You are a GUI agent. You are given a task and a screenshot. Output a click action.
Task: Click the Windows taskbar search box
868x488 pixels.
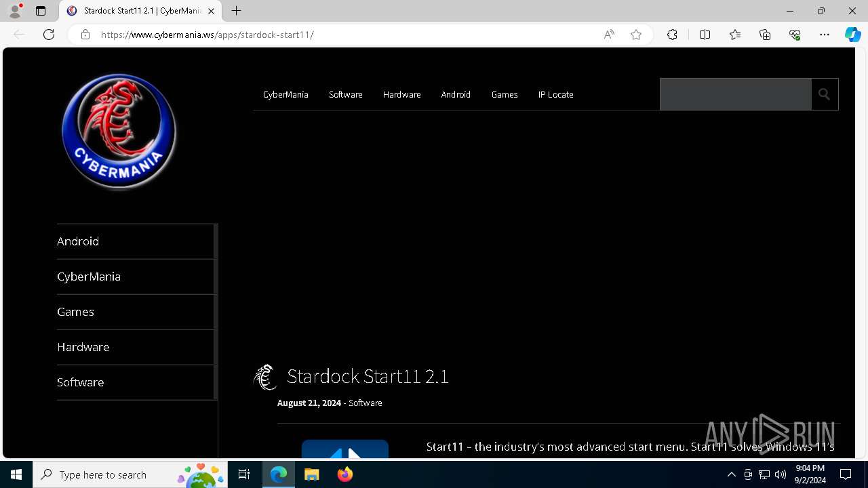(132, 474)
